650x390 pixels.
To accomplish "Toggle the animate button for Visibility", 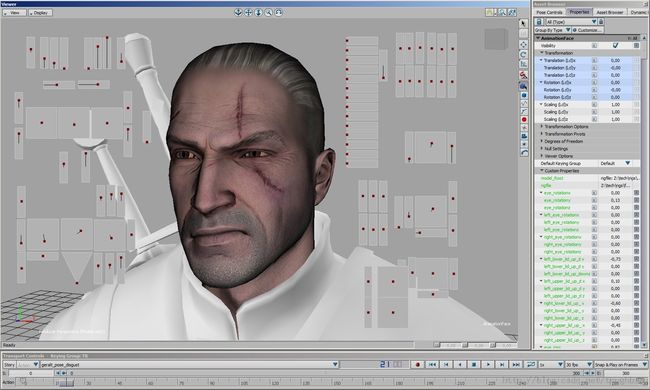I will (594, 46).
